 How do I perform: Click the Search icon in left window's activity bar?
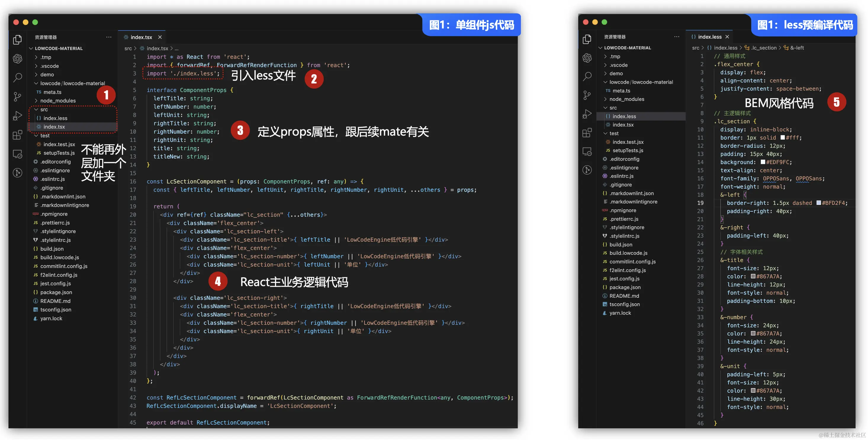[17, 77]
